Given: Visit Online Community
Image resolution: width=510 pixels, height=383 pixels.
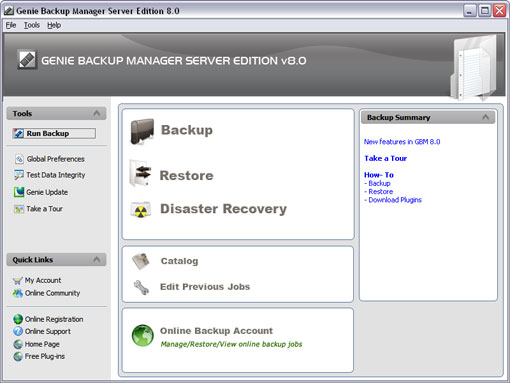Looking at the screenshot, I should point(52,293).
